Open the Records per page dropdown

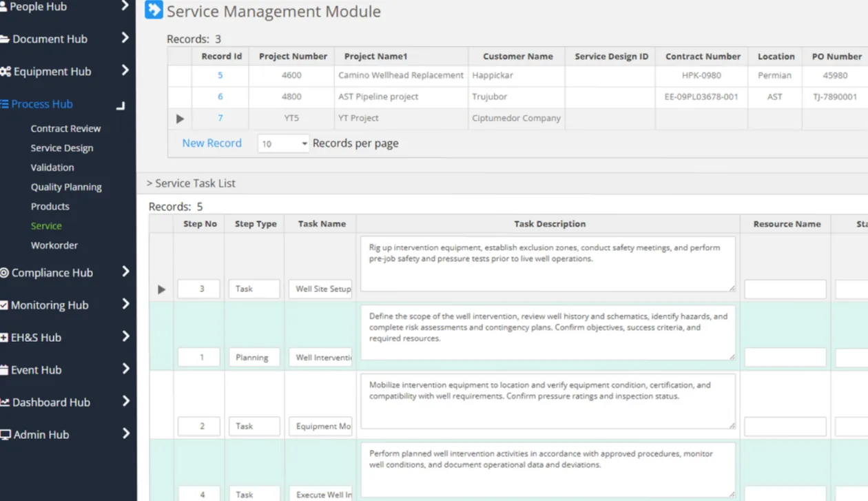pos(284,143)
